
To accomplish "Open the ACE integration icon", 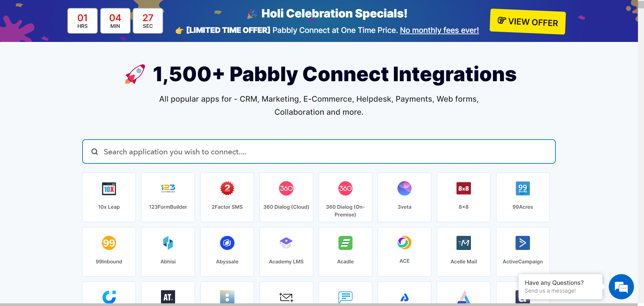I will [404, 243].
